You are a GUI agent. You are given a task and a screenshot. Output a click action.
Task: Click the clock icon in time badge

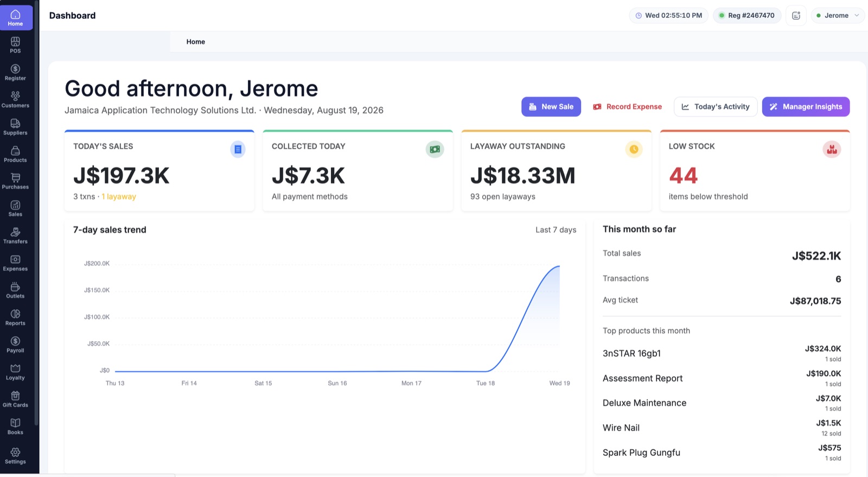coord(639,15)
